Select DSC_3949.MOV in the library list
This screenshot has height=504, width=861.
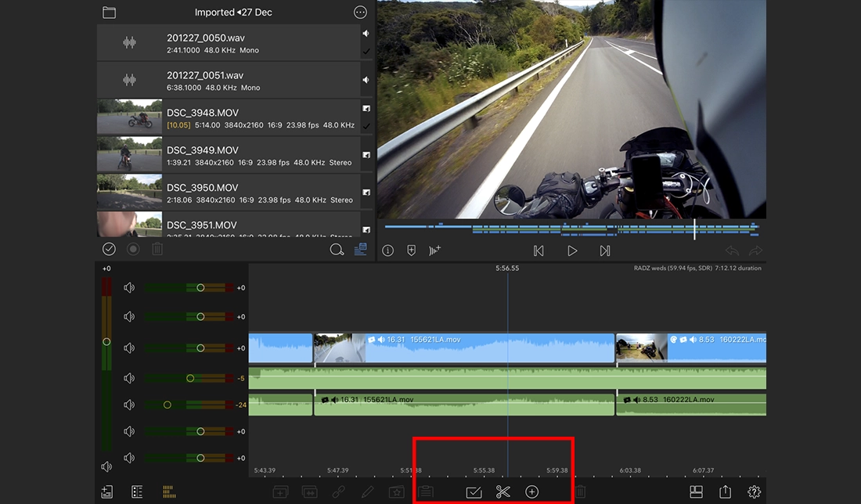(x=229, y=156)
